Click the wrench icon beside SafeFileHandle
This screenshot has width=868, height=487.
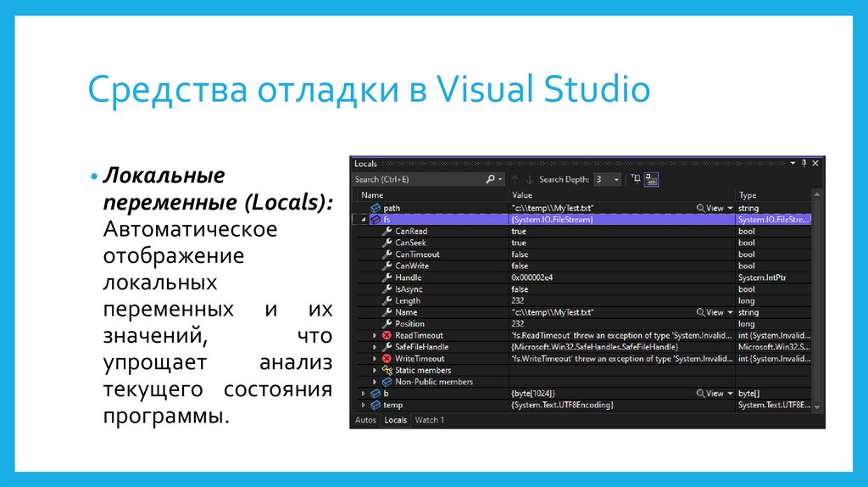[387, 347]
